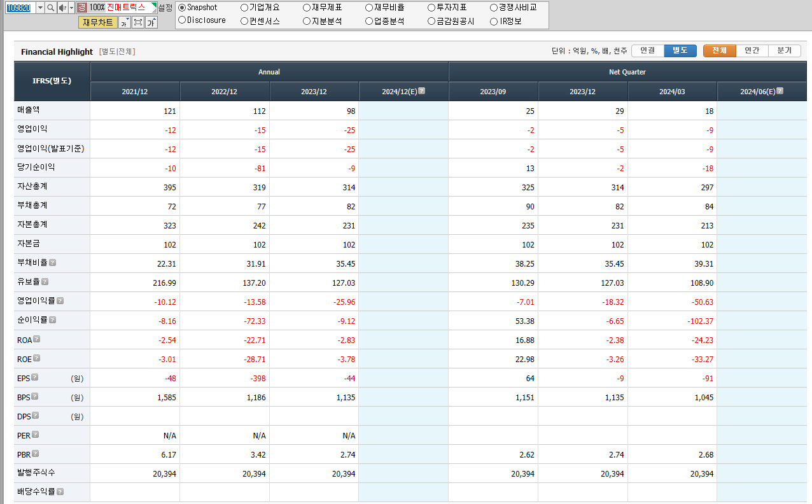Open the 재무차트 financial chart button
This screenshot has height=504, width=812.
point(98,22)
